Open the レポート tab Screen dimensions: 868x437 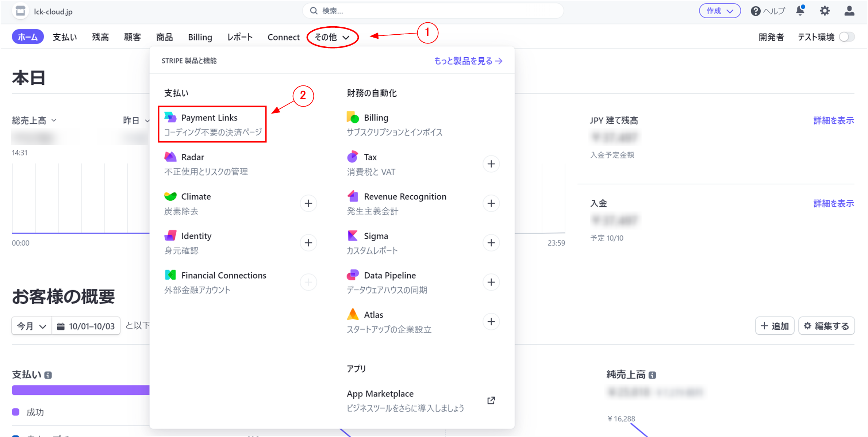(240, 37)
